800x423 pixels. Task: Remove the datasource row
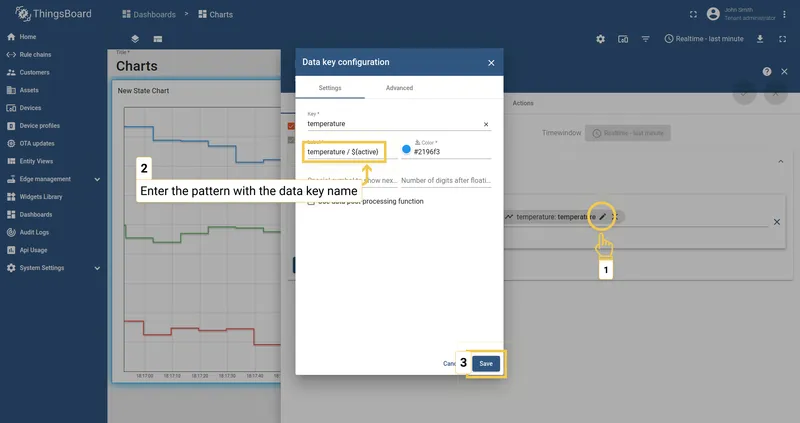[x=777, y=222]
